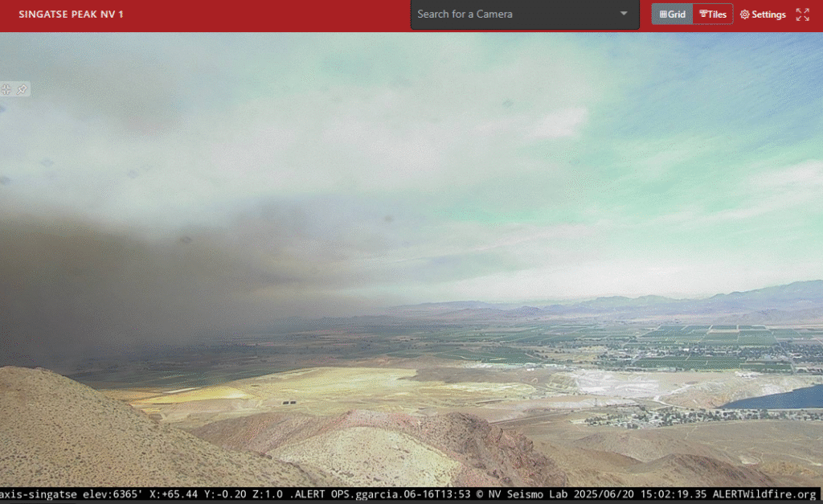Pin the camera overlay controls
823x504 pixels.
(22, 88)
